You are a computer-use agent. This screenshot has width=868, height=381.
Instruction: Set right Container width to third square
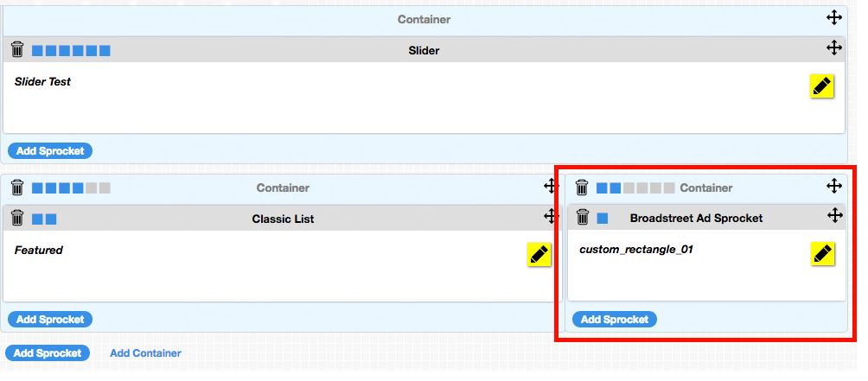coord(629,188)
